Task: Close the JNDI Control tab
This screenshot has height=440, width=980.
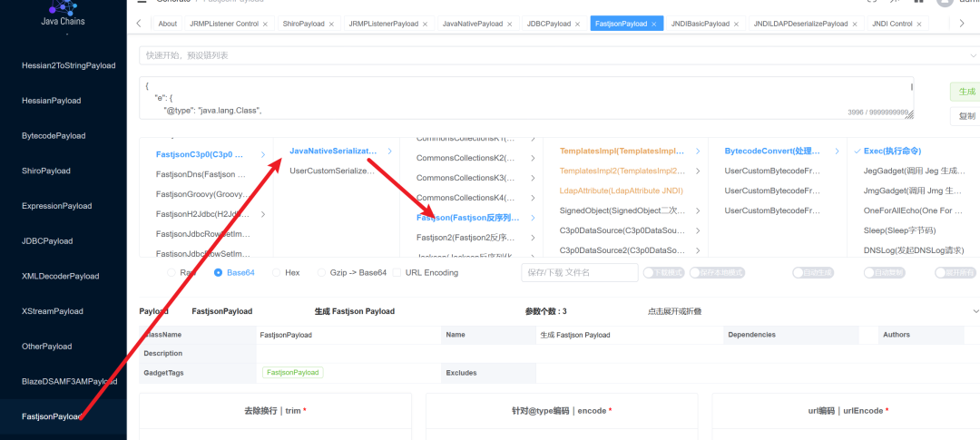Action: pyautogui.click(x=919, y=24)
